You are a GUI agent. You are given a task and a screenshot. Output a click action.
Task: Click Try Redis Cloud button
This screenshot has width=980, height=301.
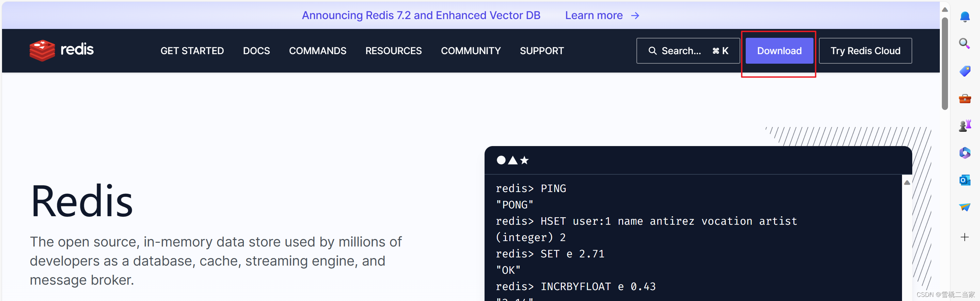[865, 51]
